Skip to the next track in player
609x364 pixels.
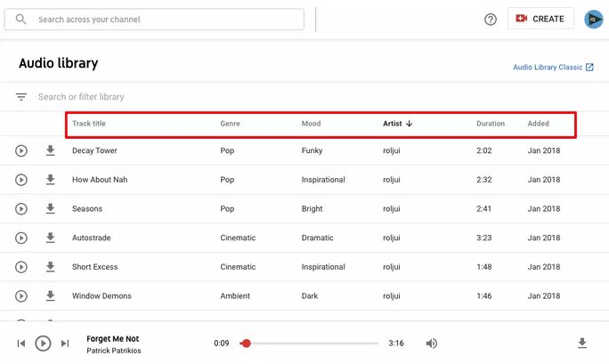click(65, 344)
